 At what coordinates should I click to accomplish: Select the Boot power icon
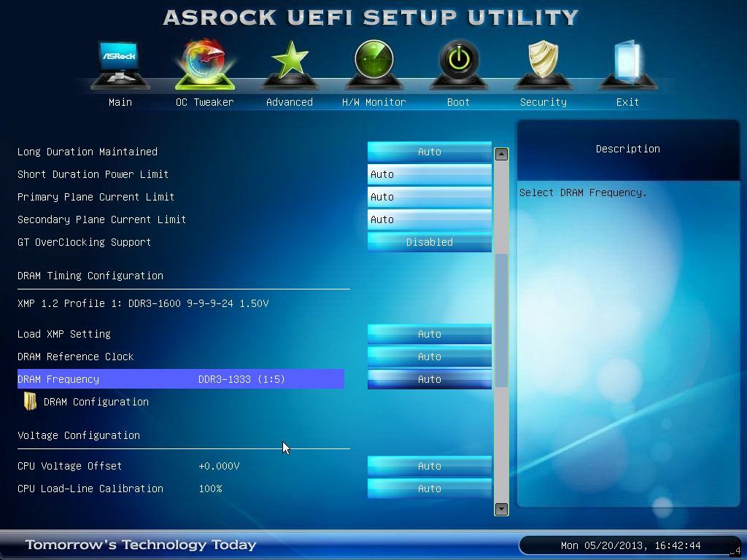click(x=458, y=65)
